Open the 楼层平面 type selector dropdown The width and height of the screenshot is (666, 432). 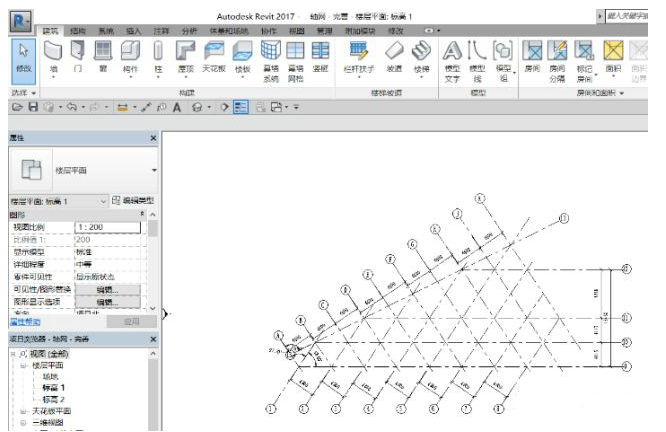coord(154,171)
